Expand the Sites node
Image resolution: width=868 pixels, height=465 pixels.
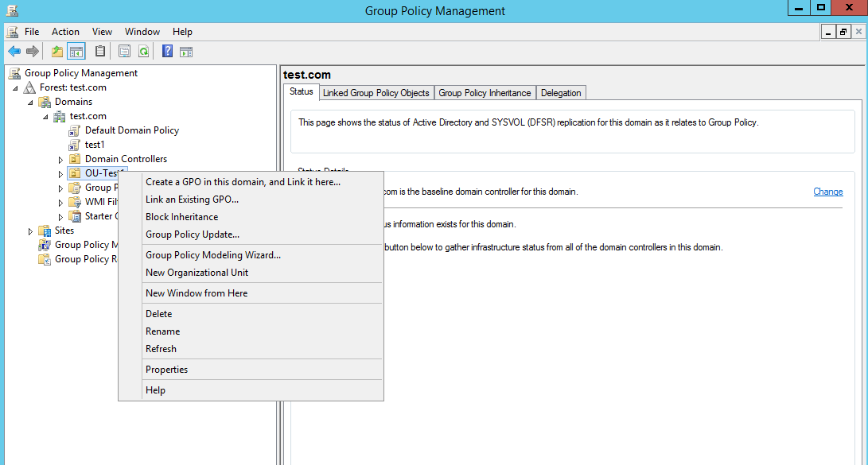[x=30, y=231]
